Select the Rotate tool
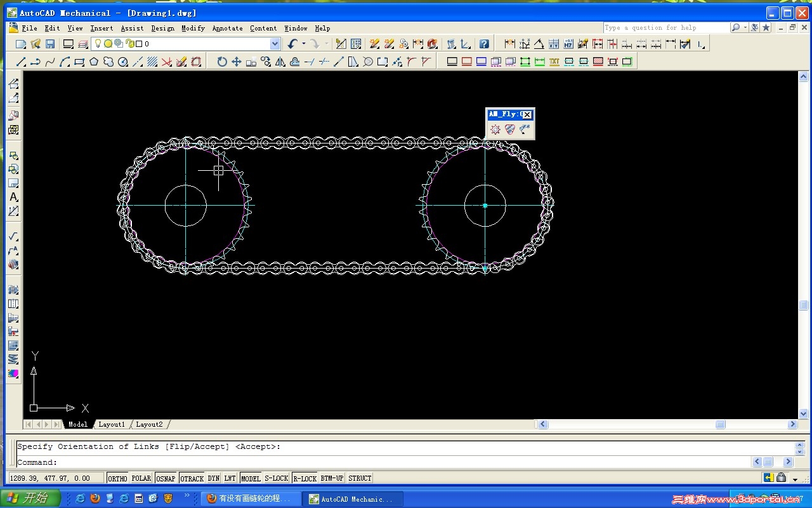The width and height of the screenshot is (812, 508). tap(222, 62)
